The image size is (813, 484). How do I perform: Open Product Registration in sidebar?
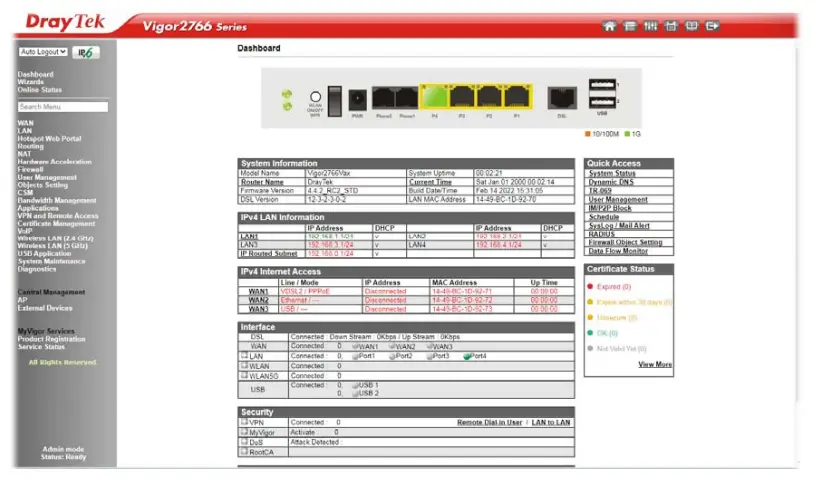click(x=51, y=339)
